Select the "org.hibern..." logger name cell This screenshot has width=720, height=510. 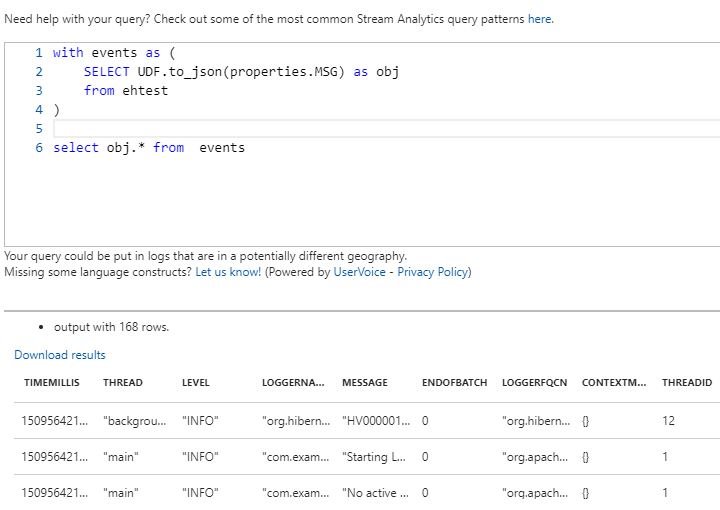point(296,421)
